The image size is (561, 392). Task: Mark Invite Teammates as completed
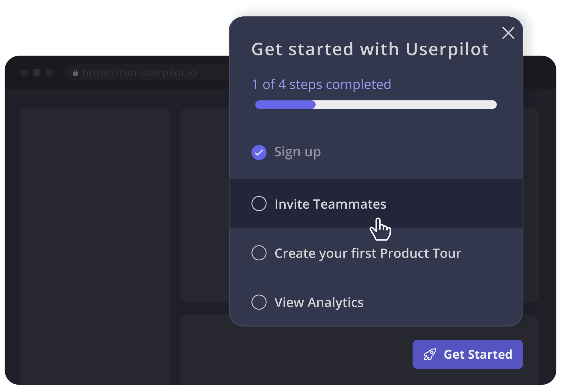[259, 204]
